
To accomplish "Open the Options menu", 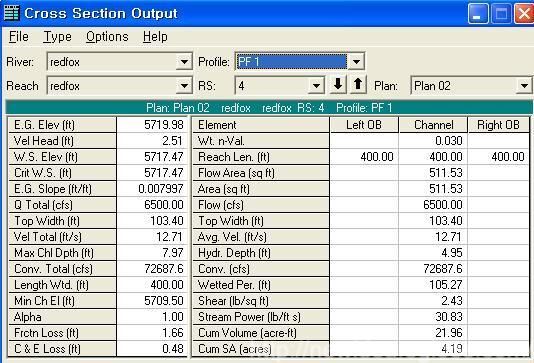I will tap(107, 36).
